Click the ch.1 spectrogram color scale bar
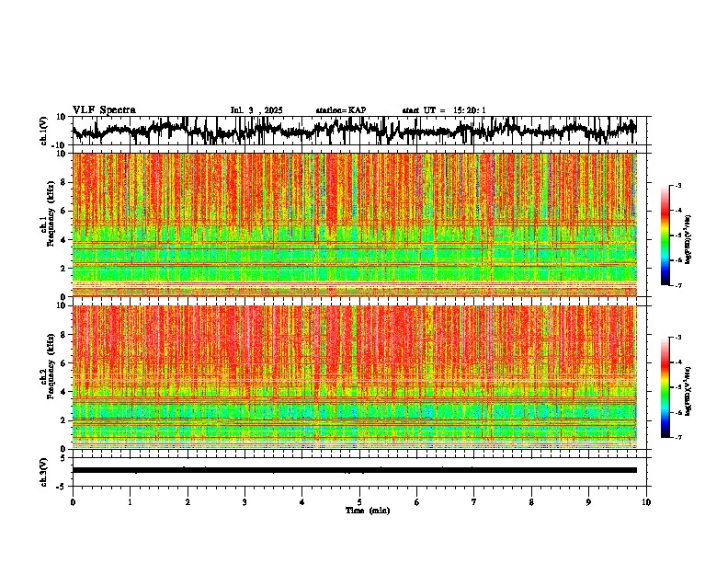The height and width of the screenshot is (563, 728). (665, 236)
